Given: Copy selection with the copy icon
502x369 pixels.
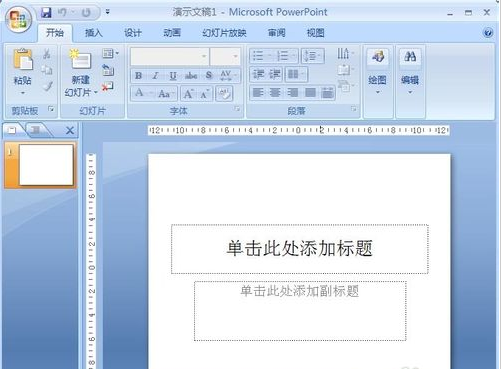Looking at the screenshot, I should pos(47,70).
